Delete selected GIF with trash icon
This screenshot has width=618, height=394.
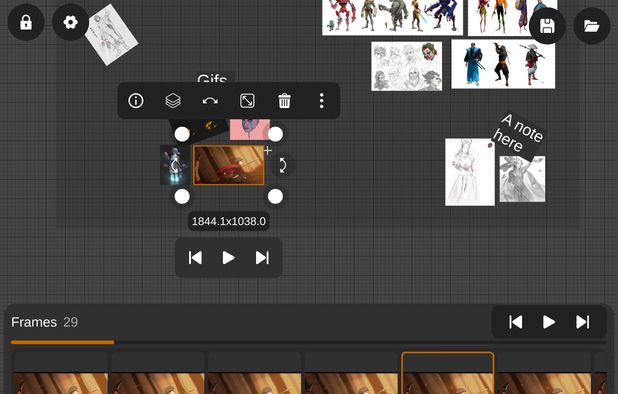284,101
